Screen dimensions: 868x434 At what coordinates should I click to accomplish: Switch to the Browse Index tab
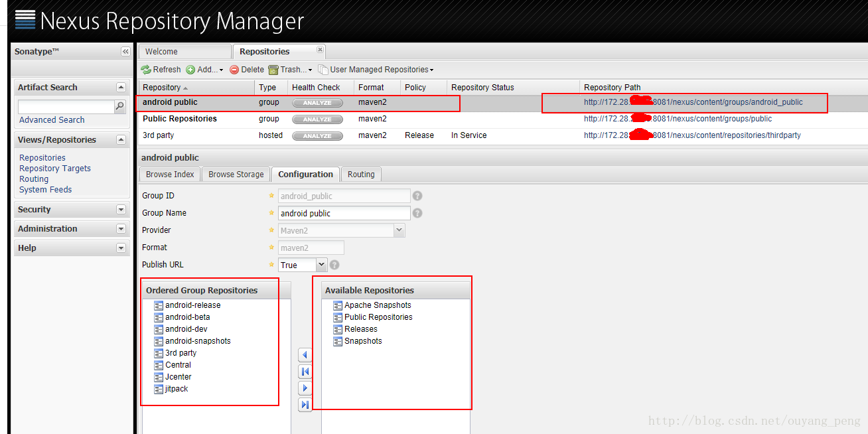tap(170, 175)
